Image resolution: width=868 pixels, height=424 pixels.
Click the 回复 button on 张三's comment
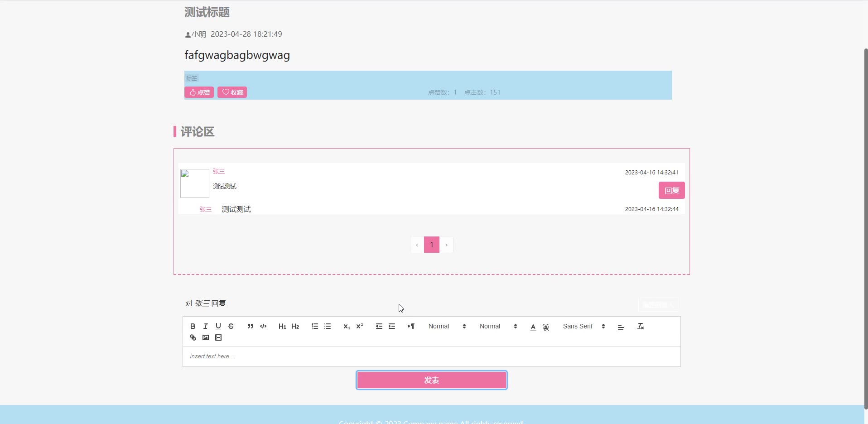pyautogui.click(x=671, y=190)
